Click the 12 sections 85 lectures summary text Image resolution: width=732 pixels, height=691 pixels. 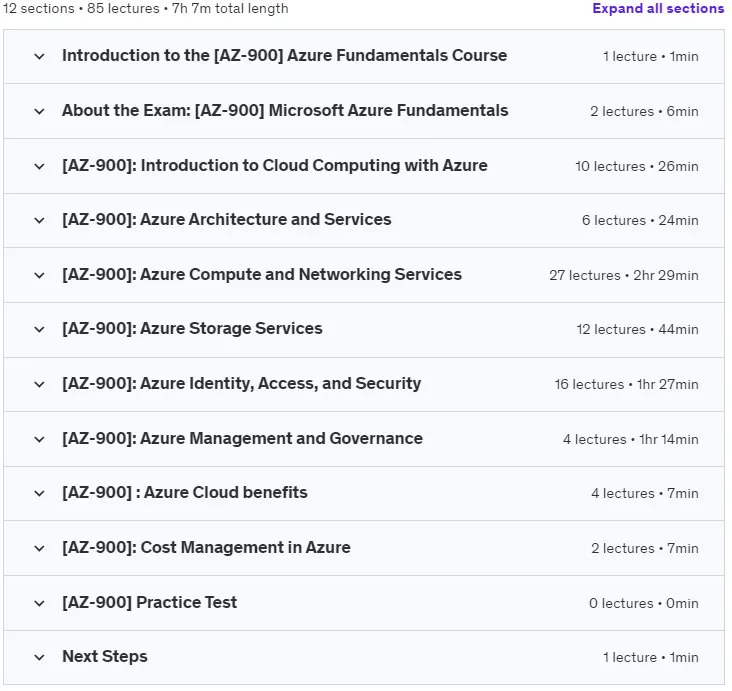coord(146,8)
